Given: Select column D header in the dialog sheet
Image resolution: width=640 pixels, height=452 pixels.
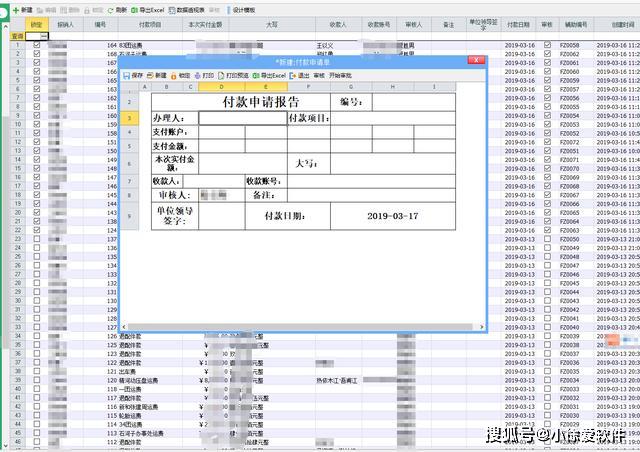Looking at the screenshot, I should click(221, 87).
